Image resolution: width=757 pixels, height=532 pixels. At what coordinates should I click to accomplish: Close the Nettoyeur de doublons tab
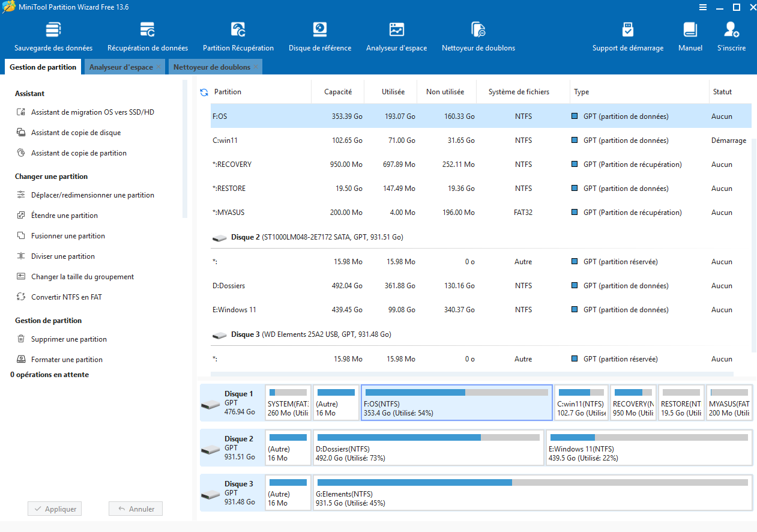(x=256, y=67)
